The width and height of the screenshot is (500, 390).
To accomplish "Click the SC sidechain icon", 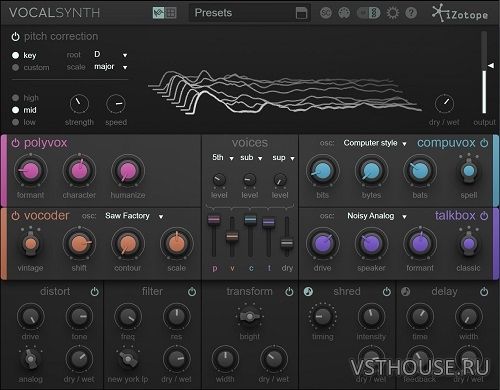I will tap(326, 13).
